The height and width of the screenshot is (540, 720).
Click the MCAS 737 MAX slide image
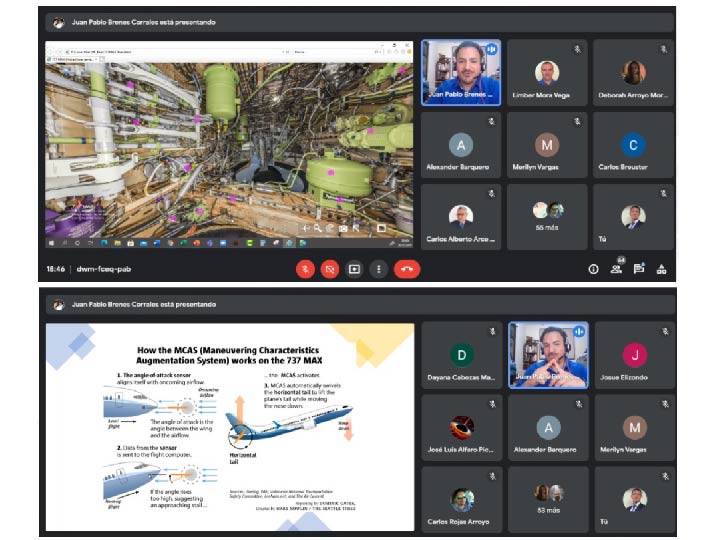230,427
